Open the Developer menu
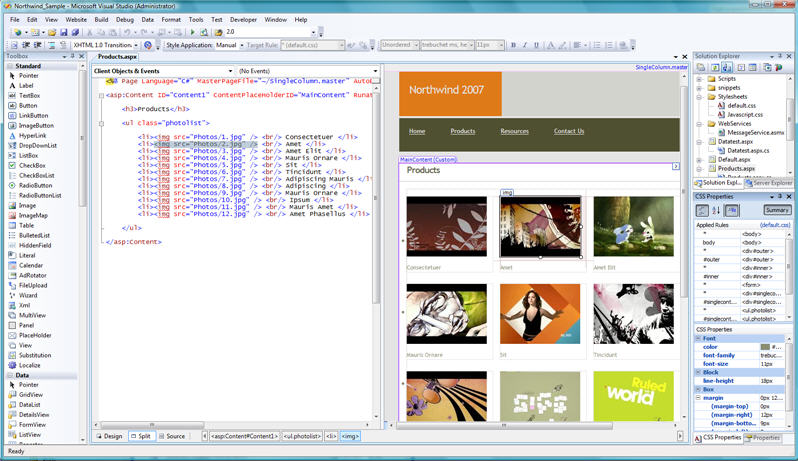This screenshot has height=461, width=798. [243, 20]
